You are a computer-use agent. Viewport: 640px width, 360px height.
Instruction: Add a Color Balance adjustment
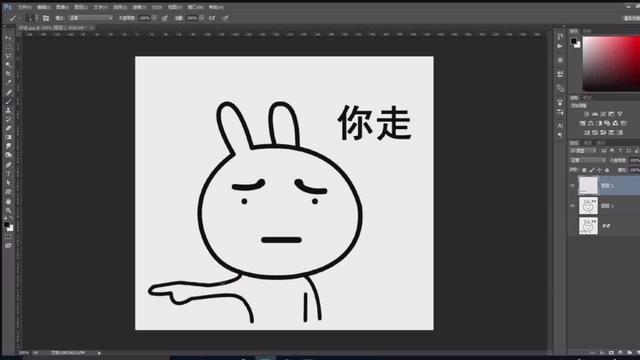pyautogui.click(x=591, y=123)
